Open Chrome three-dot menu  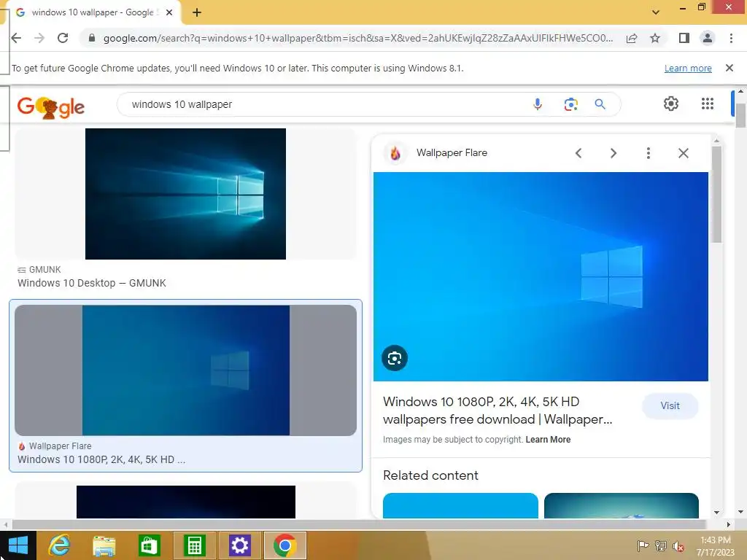point(731,38)
